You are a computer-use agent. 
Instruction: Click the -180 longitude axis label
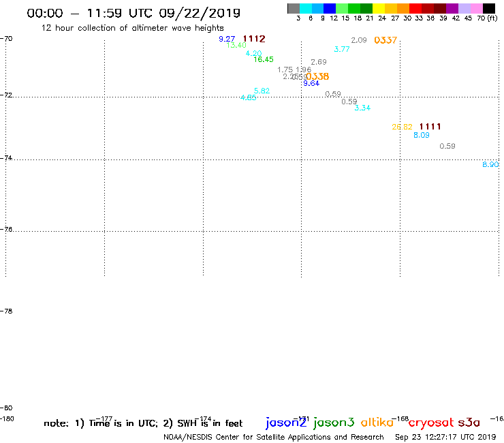[x=7, y=419]
